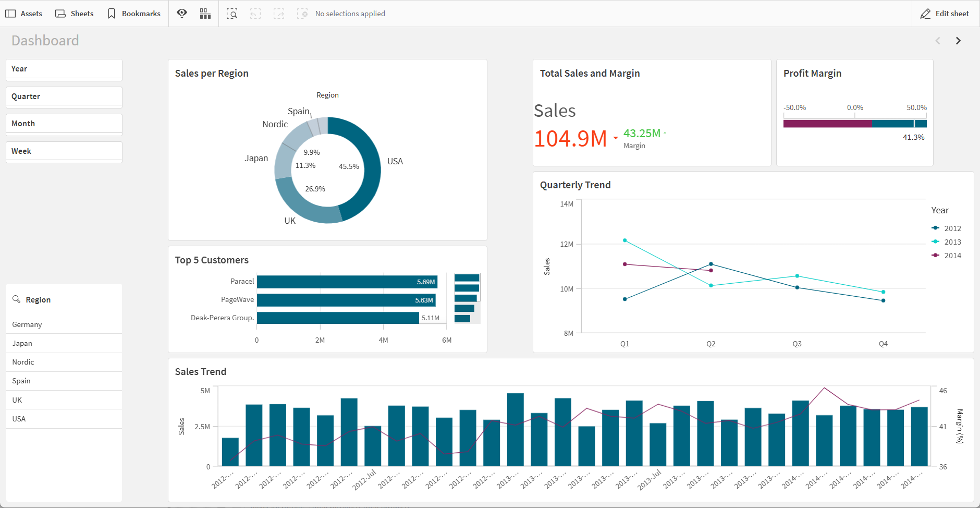Click the Edit sheet button
The image size is (980, 508).
pyautogui.click(x=945, y=14)
